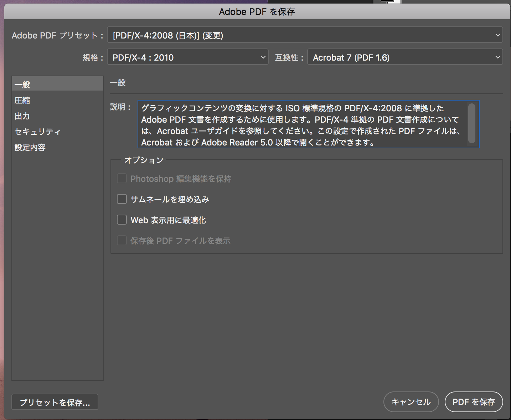
Task: Click the 一般 panel heading text
Action: pos(118,83)
